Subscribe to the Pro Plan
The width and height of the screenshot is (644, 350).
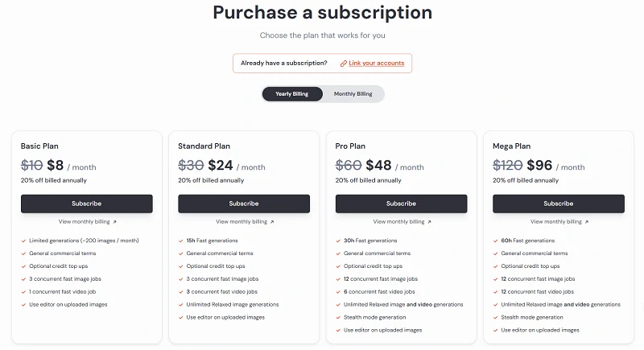[x=401, y=204]
